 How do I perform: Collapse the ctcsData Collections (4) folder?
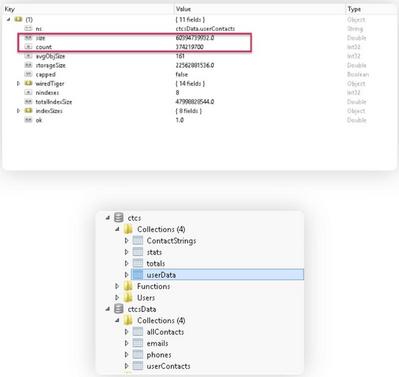[x=117, y=320]
